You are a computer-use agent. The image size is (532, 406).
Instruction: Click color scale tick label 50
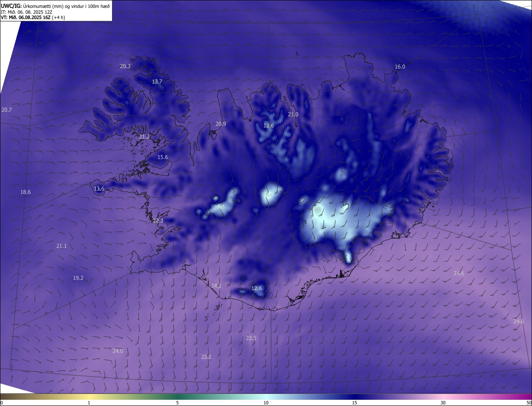pos(529,403)
